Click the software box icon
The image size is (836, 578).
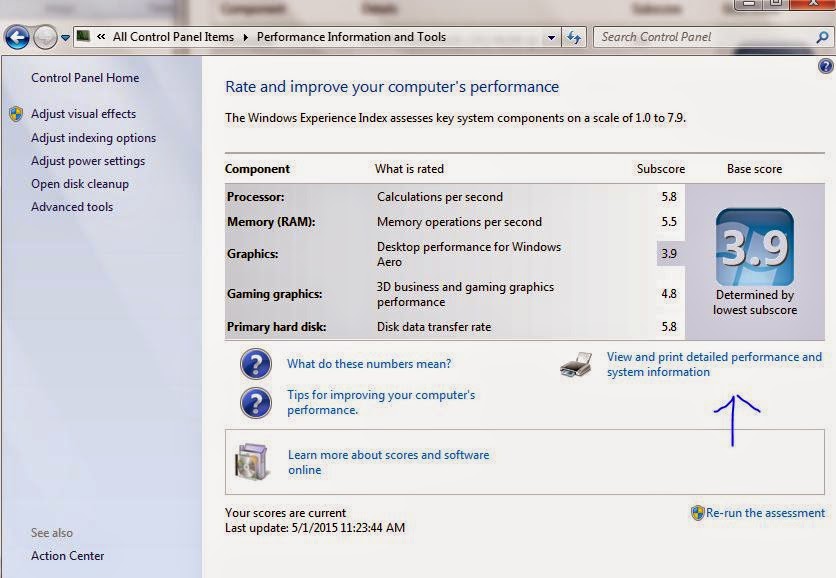(x=251, y=461)
